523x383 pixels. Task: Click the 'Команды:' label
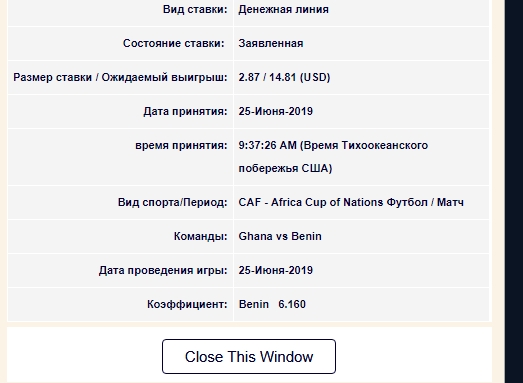click(200, 236)
